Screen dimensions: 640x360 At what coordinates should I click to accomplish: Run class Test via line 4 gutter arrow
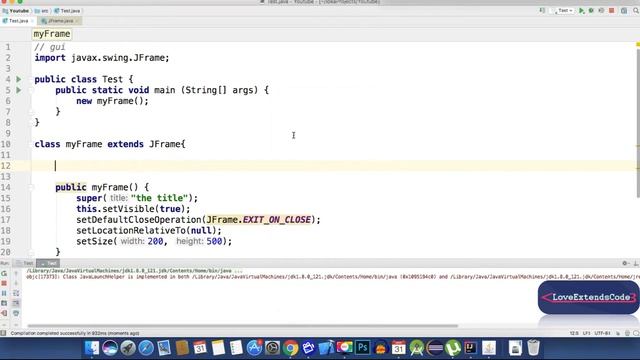click(19, 79)
